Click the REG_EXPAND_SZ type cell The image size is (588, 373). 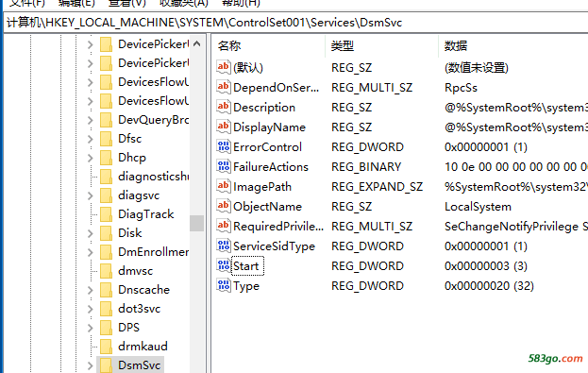(x=377, y=187)
